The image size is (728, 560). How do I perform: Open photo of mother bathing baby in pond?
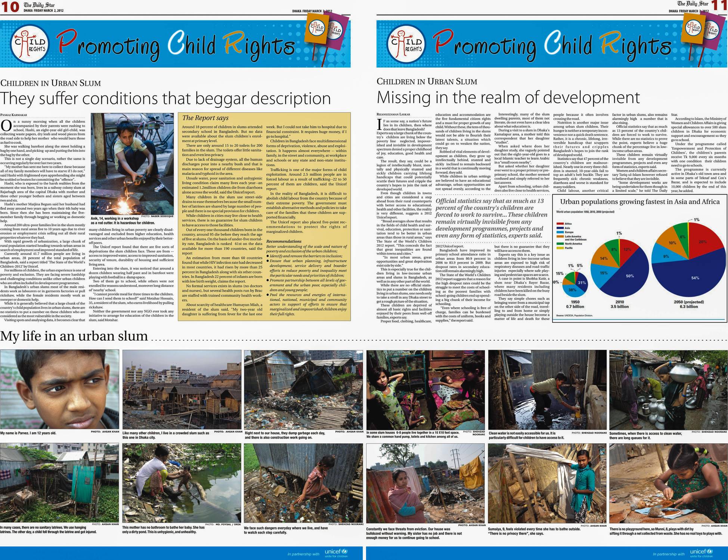[x=181, y=483]
